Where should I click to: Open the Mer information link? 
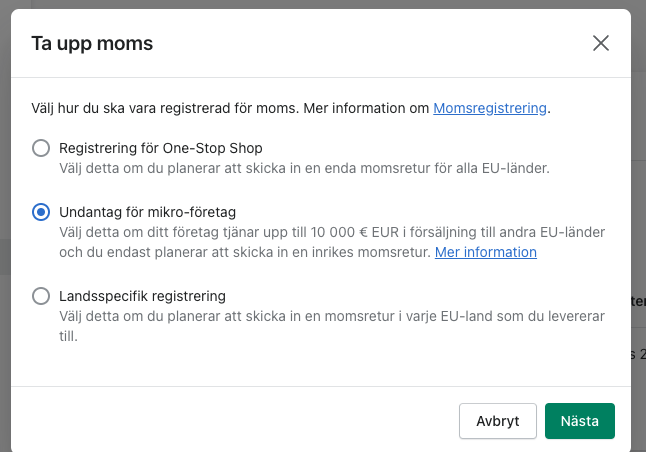click(x=485, y=252)
